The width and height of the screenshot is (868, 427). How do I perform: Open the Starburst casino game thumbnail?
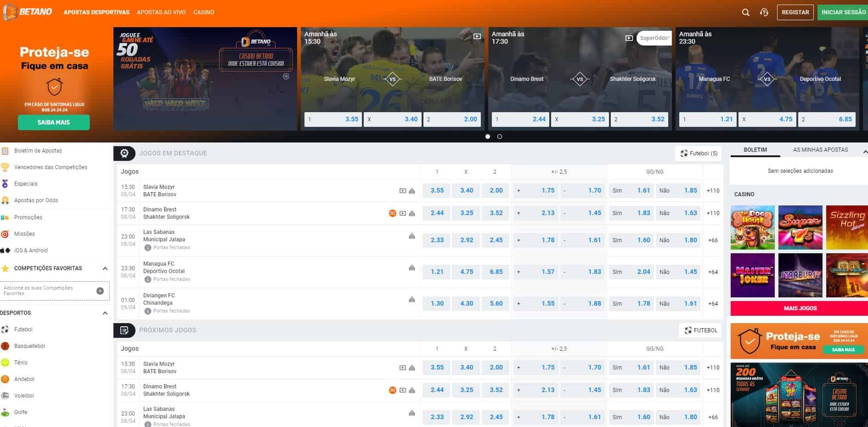coord(800,275)
